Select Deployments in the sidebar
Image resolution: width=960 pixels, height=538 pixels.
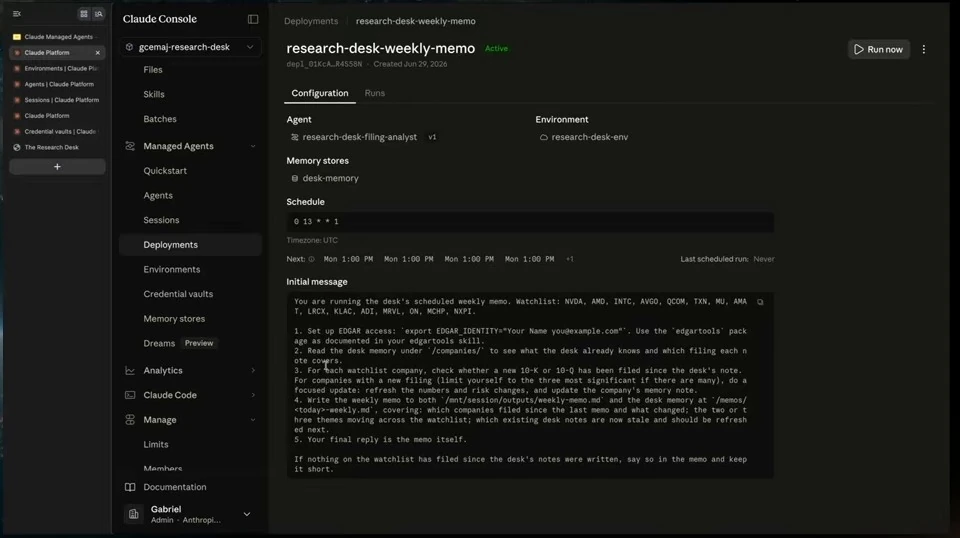[x=190, y=245]
